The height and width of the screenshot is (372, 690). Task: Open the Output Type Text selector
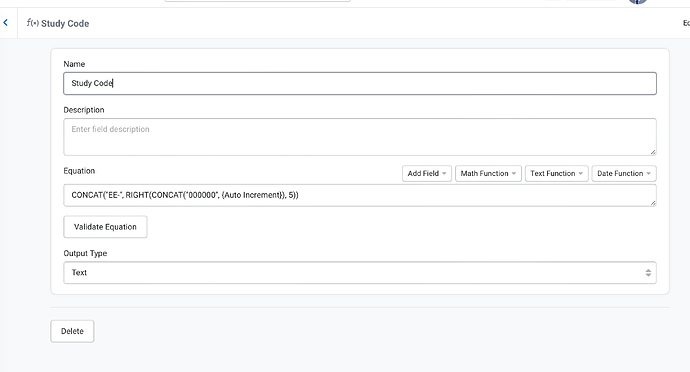click(x=360, y=273)
